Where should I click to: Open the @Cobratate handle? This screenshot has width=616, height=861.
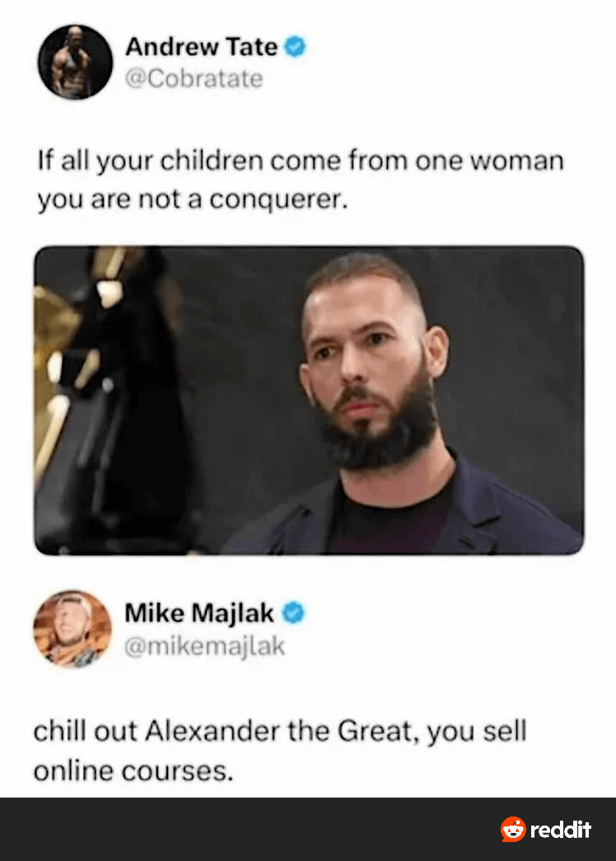[x=194, y=78]
